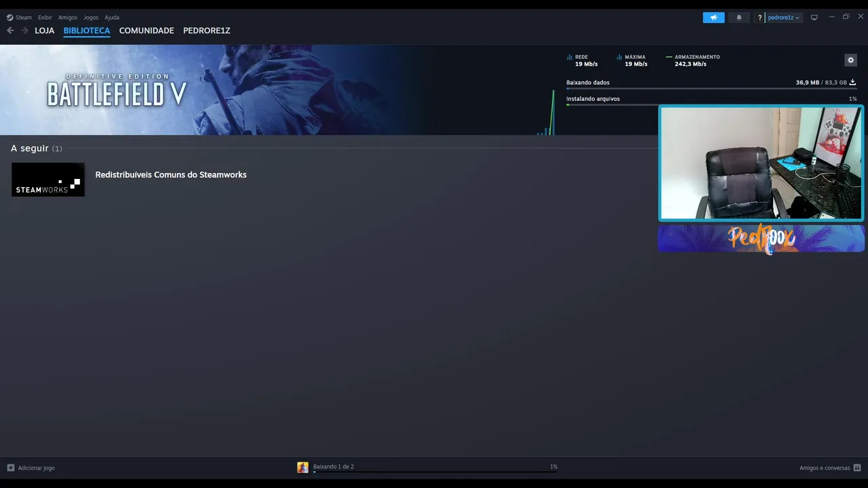This screenshot has height=488, width=868.
Task: Click the 1% install percentage
Action: point(852,99)
